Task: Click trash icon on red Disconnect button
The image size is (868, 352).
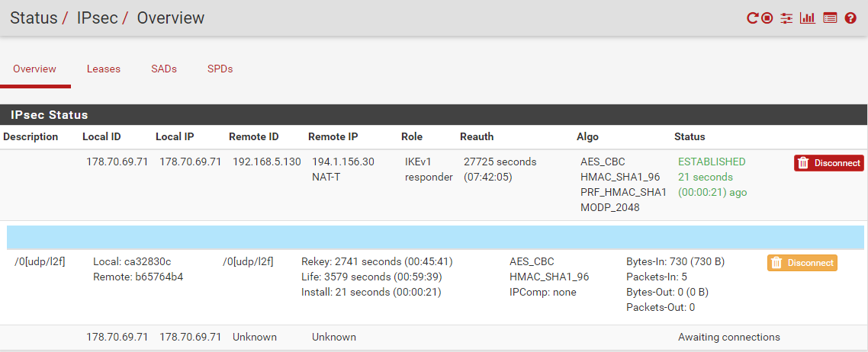Action: click(803, 163)
